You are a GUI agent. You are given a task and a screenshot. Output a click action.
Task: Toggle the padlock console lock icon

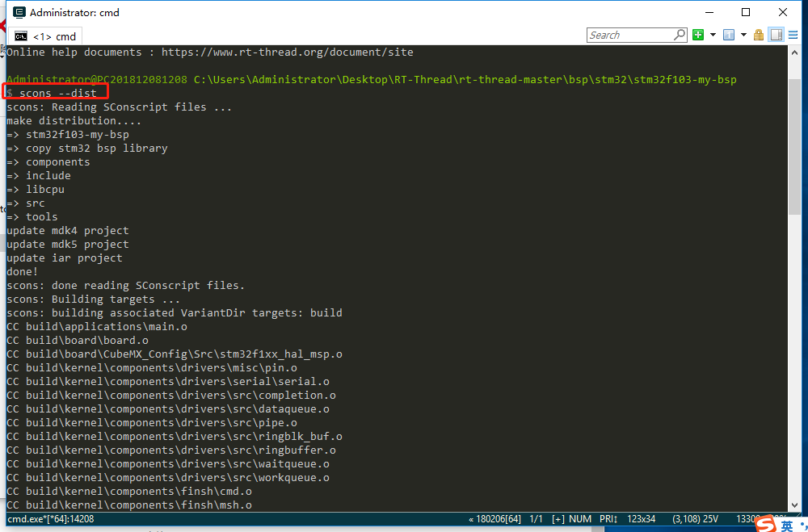pos(759,35)
